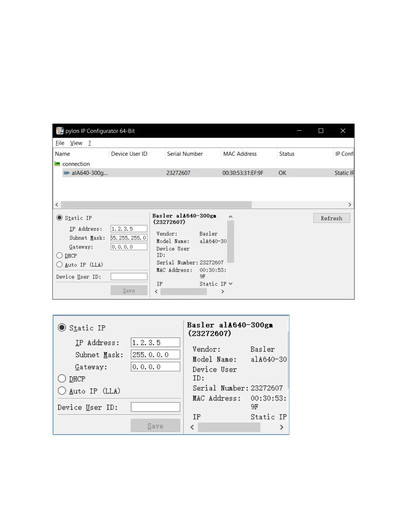Click Save button in full pylon window
Image resolution: width=411 pixels, height=532 pixels.
click(129, 291)
